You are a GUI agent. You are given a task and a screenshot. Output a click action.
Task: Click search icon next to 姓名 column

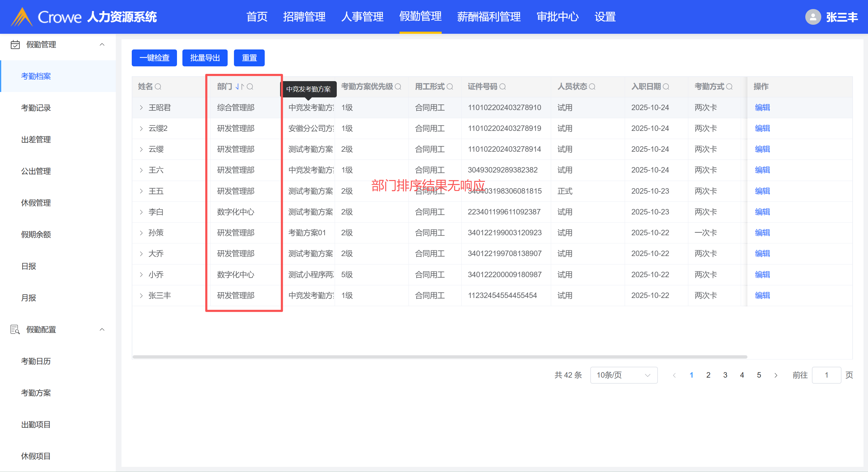pyautogui.click(x=158, y=87)
